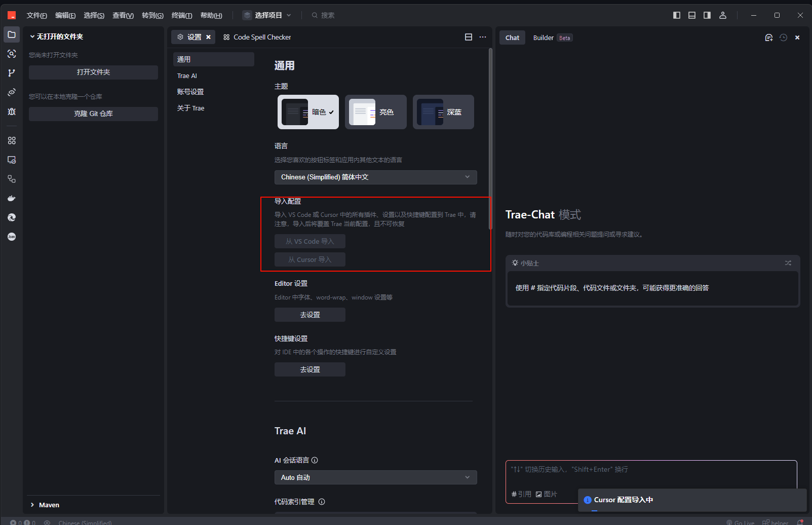Viewport: 812px width, 525px height.
Task: Select 关于 Trae in the settings navigation
Action: [x=213, y=108]
